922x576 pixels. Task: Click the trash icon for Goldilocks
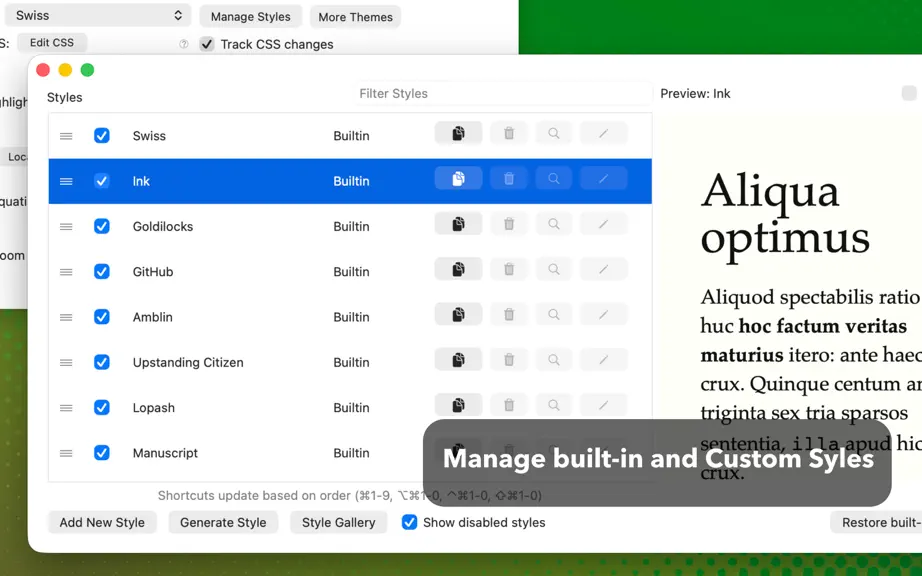point(509,224)
